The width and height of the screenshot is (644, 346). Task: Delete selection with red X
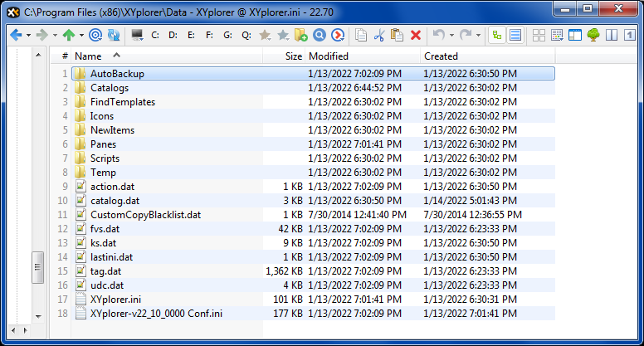click(416, 35)
